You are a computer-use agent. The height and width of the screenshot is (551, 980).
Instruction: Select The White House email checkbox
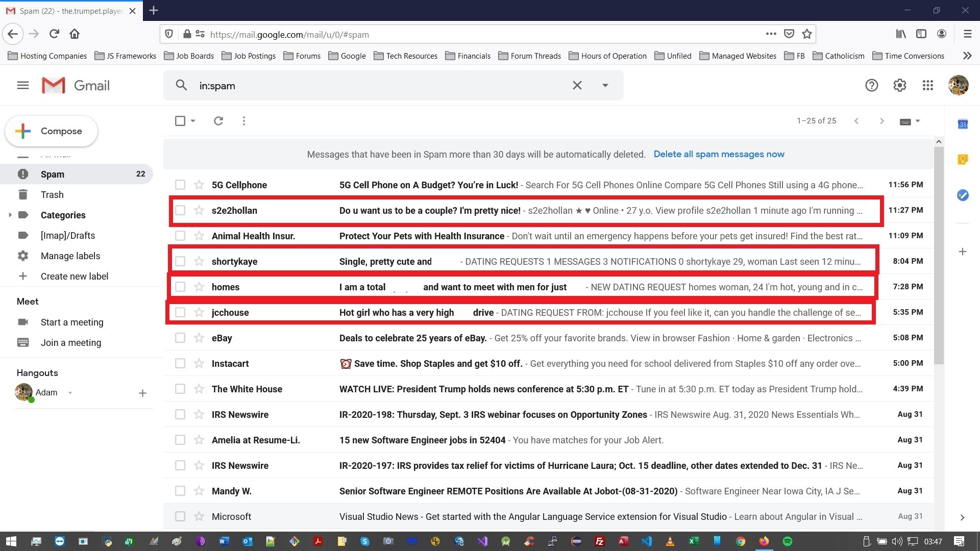pos(180,389)
